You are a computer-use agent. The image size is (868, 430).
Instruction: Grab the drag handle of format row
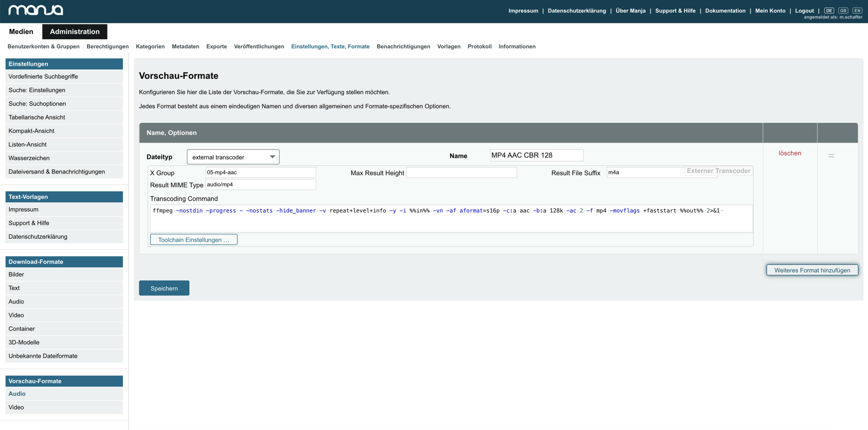point(831,155)
